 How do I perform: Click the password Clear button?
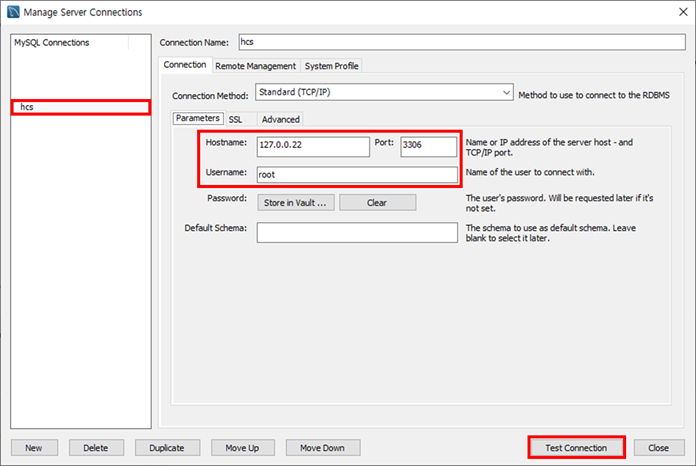[377, 203]
